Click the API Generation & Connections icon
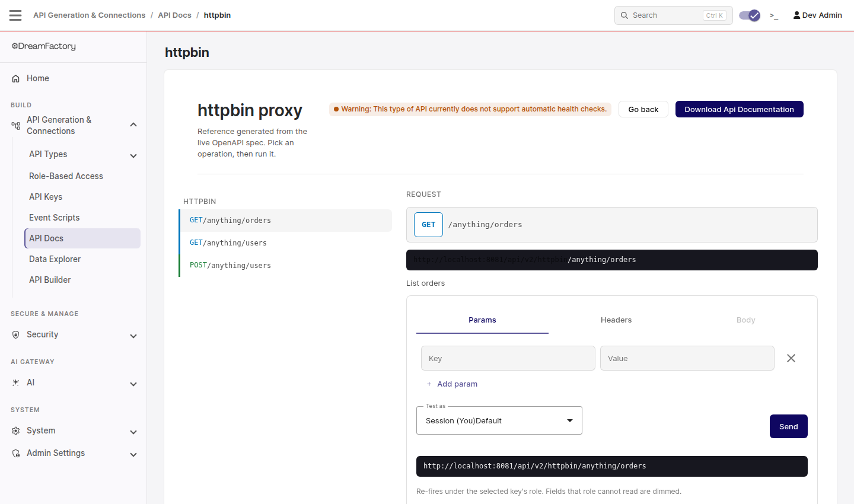The image size is (854, 504). 16,125
